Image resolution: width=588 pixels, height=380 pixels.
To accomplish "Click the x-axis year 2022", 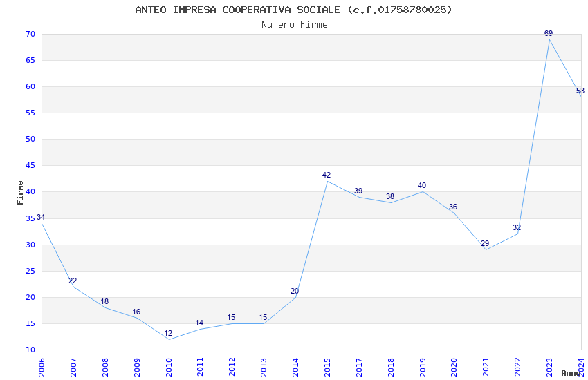I will click(518, 368).
